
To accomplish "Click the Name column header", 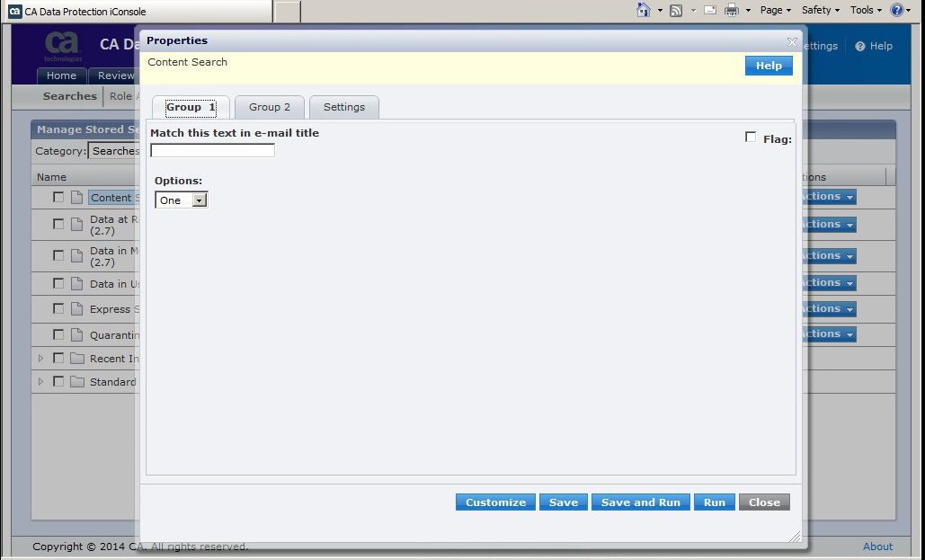I will point(51,177).
